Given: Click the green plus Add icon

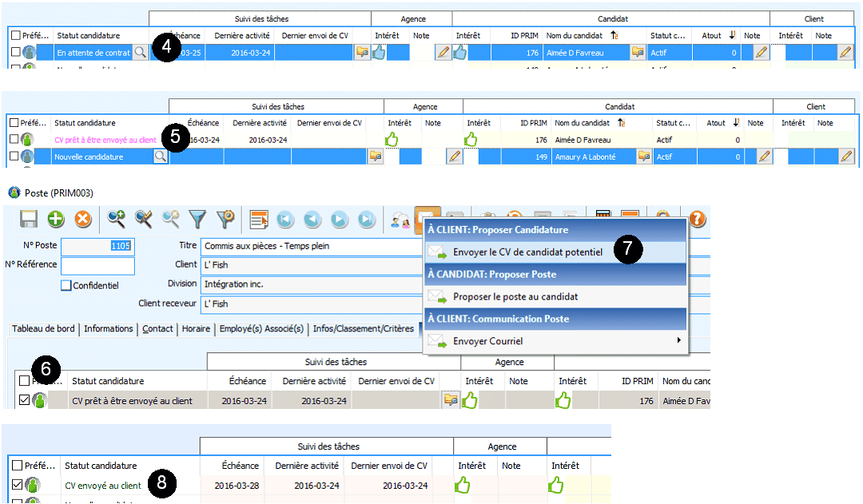Looking at the screenshot, I should 56,219.
